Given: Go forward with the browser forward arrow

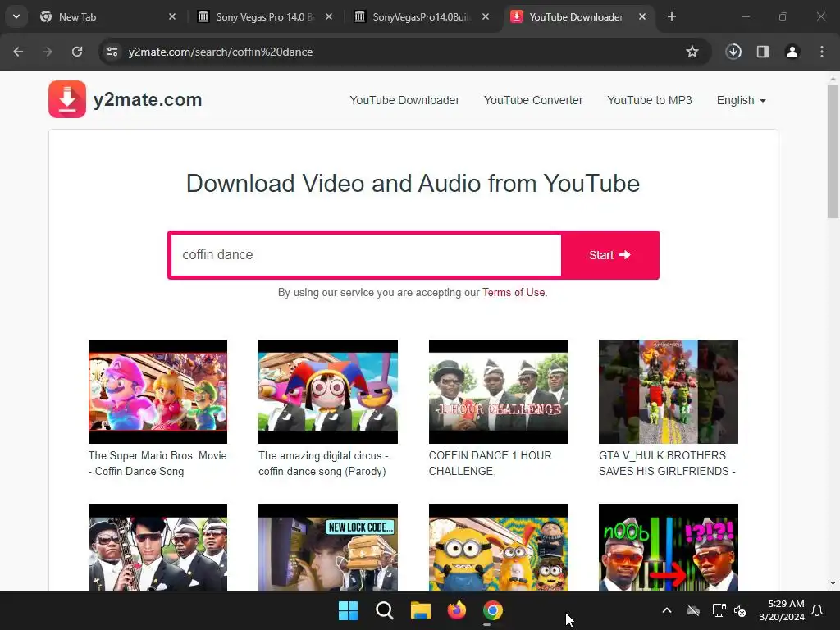Looking at the screenshot, I should point(48,52).
